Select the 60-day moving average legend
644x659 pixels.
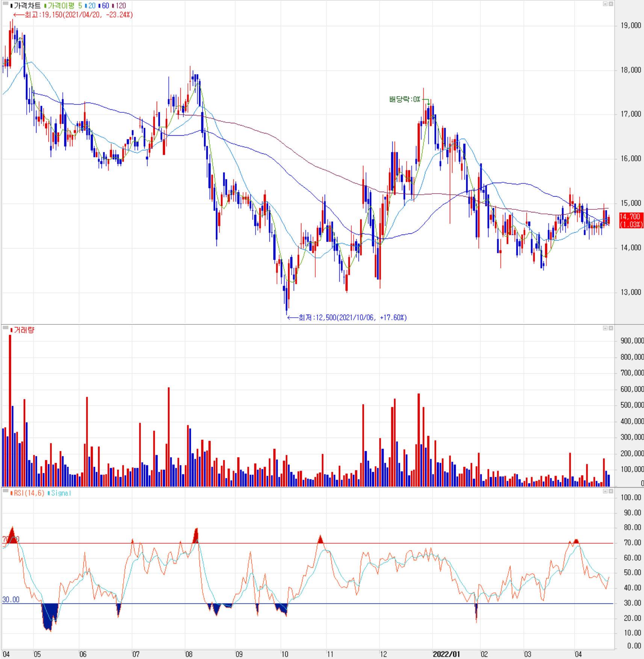coord(106,6)
